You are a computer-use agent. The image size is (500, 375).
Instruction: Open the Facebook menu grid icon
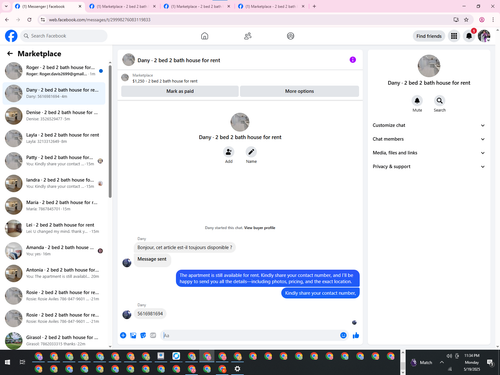(454, 36)
